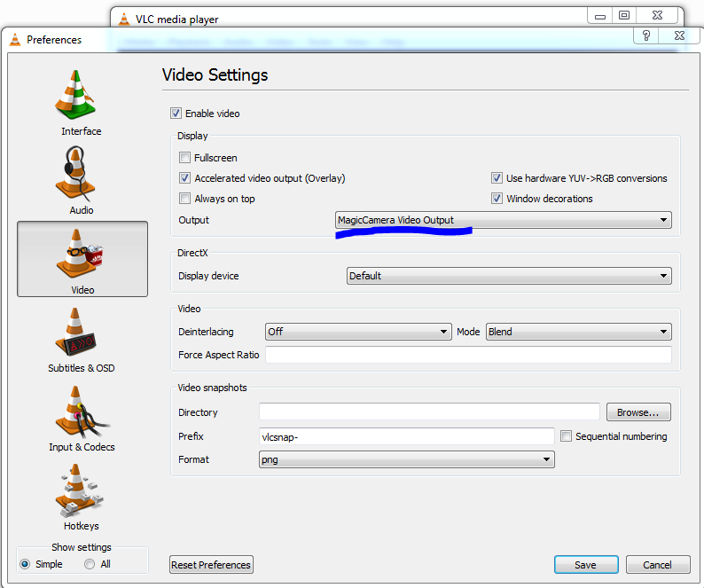Screen dimensions: 704x588
Task: Click the snapshot Directory input field
Action: [x=429, y=412]
